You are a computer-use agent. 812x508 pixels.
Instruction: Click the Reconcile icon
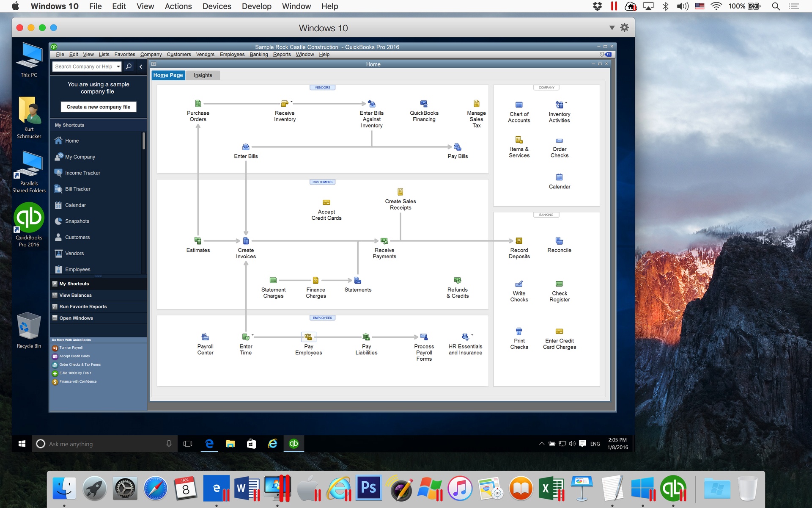point(559,241)
